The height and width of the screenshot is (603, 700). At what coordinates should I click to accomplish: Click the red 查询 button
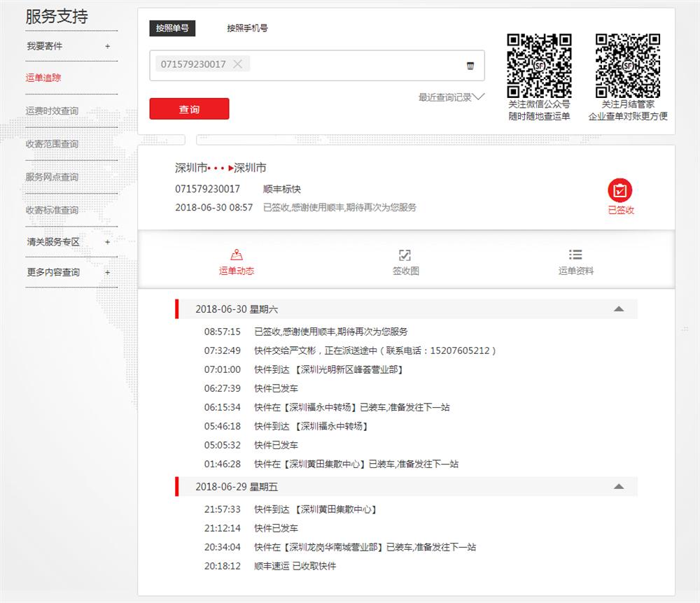[x=189, y=109]
